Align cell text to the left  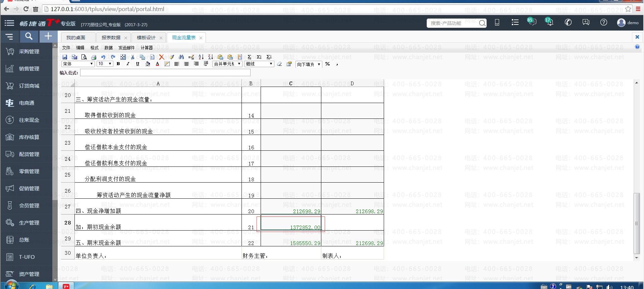coord(177,64)
